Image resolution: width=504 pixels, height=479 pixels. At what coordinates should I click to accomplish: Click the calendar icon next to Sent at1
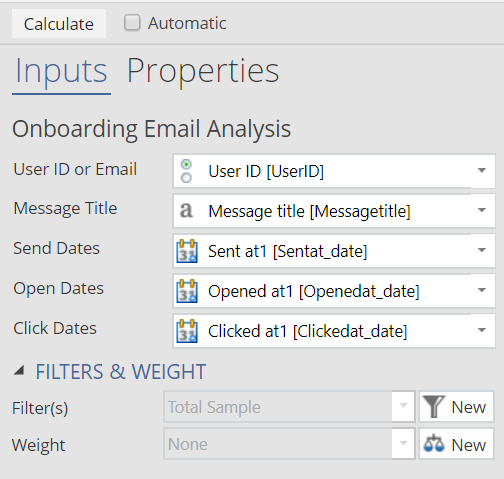[x=187, y=251]
